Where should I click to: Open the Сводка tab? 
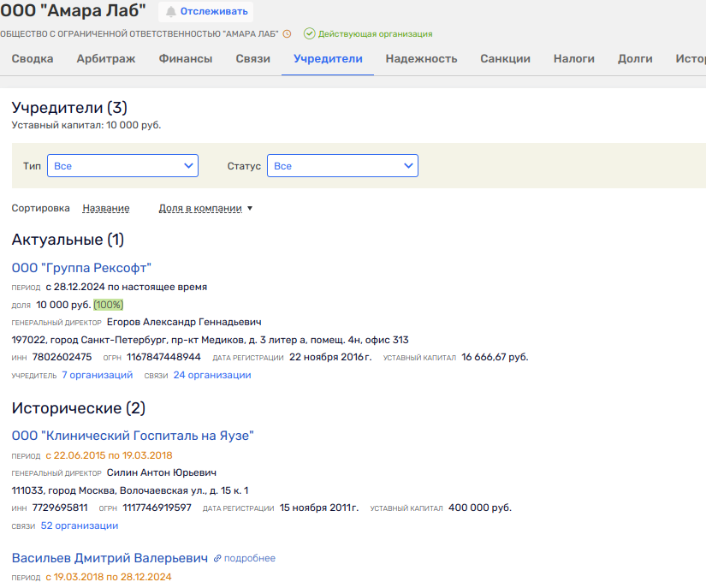click(33, 59)
